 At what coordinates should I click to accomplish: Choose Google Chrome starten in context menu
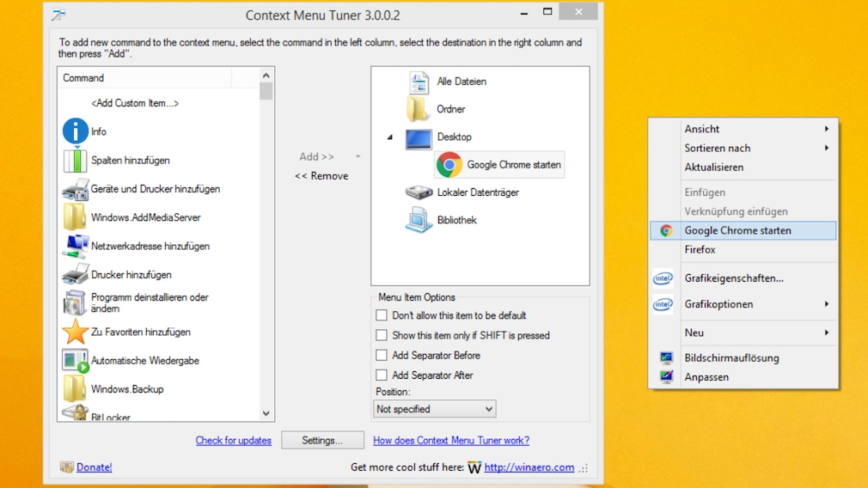[x=737, y=230]
